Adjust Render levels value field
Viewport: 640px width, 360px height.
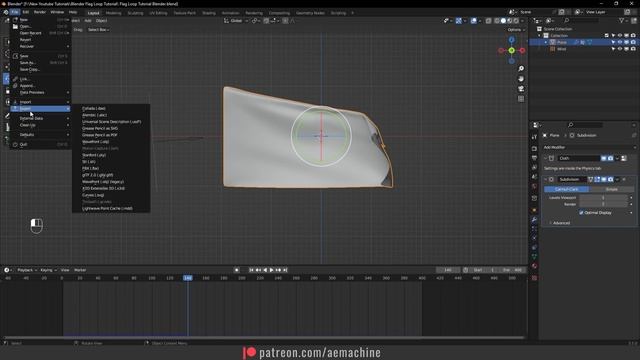(x=603, y=204)
